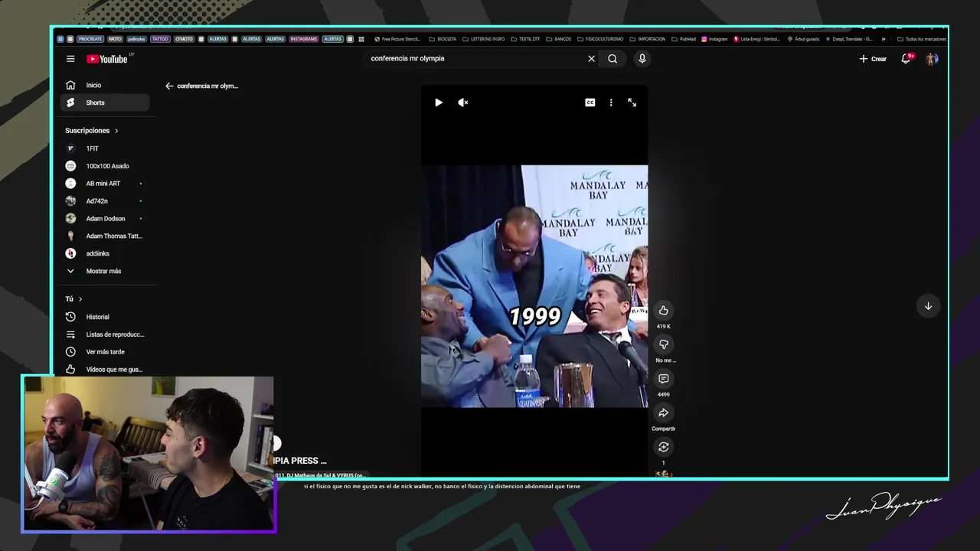Open the CFMOTO tab group
The width and height of the screenshot is (980, 551).
pos(184,39)
